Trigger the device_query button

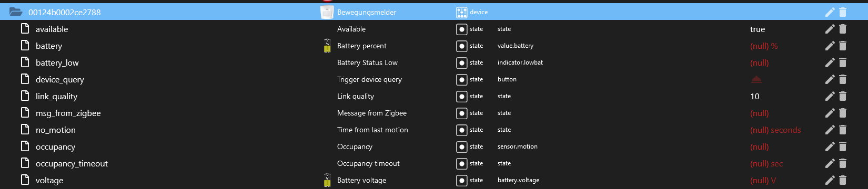coord(756,79)
